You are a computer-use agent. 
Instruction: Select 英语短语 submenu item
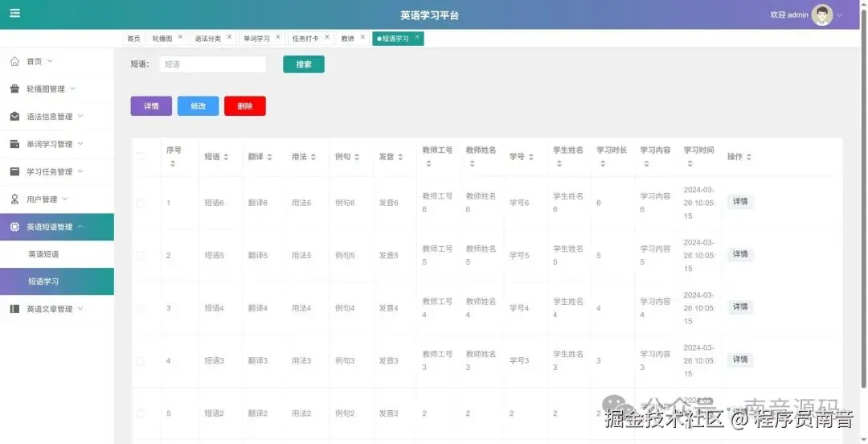tap(57, 254)
